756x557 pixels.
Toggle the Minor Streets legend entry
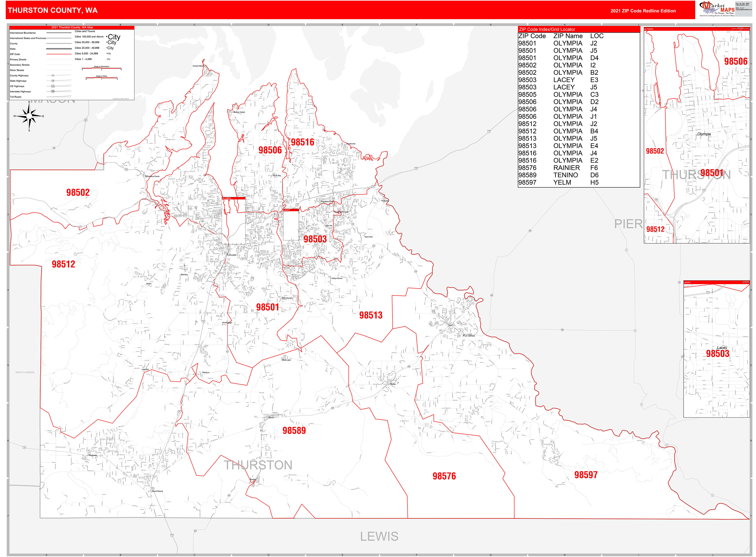click(x=17, y=70)
